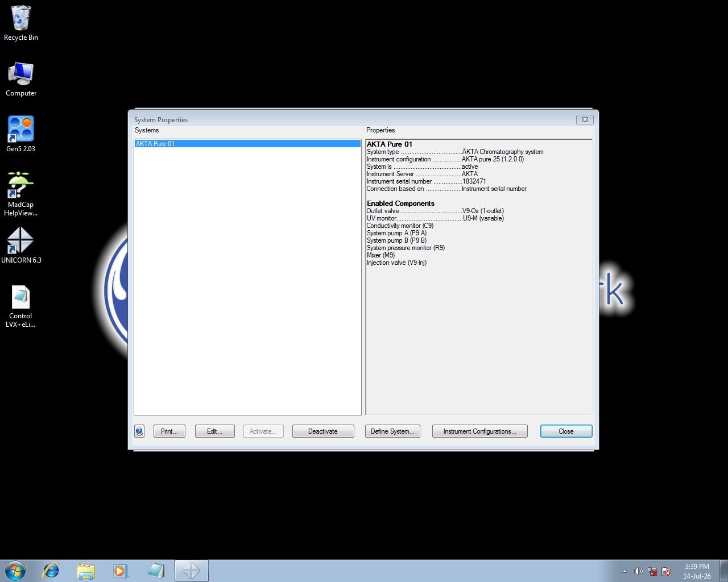Open Windows Explorer folder in taskbar
This screenshot has height=582, width=728.
click(86, 571)
